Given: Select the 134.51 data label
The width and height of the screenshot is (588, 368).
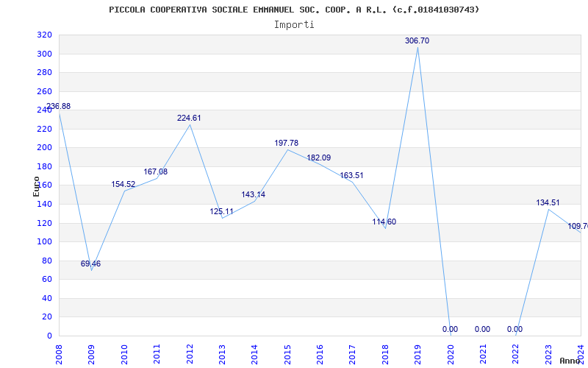Looking at the screenshot, I should (x=548, y=203).
